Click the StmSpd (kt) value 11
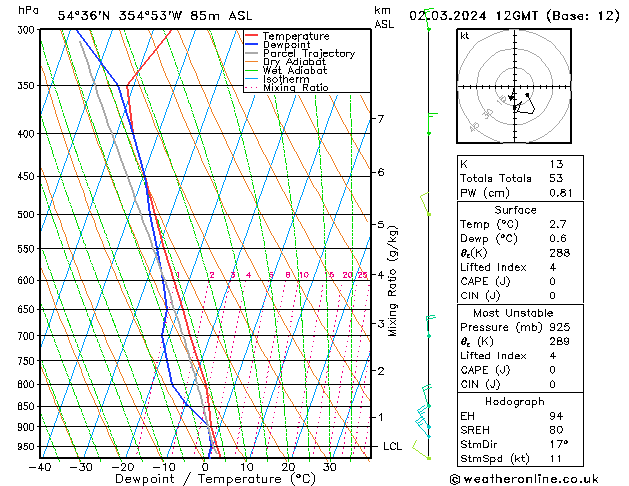This screenshot has height=486, width=629. pyautogui.click(x=556, y=458)
